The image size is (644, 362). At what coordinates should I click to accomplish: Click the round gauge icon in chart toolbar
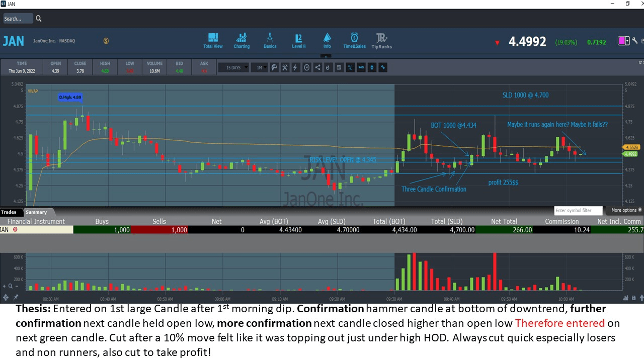[307, 67]
